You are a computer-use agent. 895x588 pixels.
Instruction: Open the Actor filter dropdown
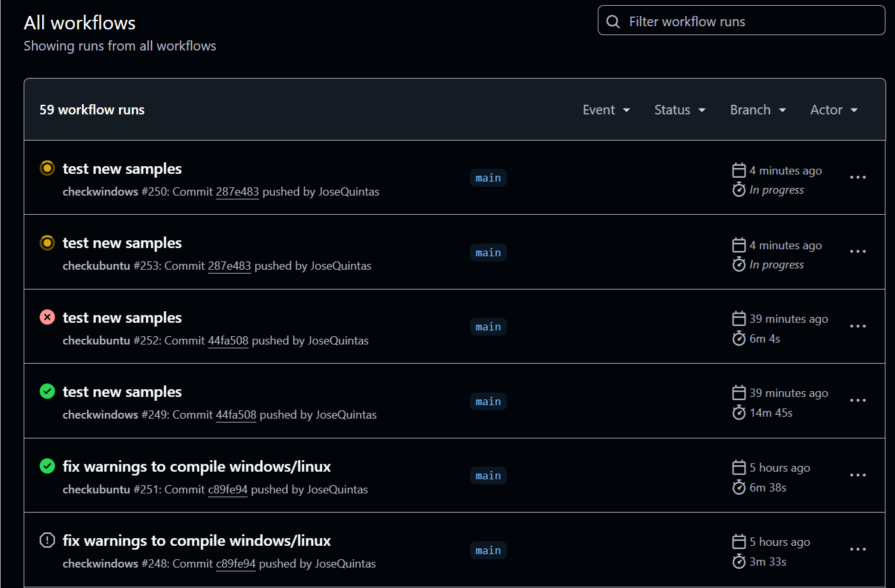point(834,110)
